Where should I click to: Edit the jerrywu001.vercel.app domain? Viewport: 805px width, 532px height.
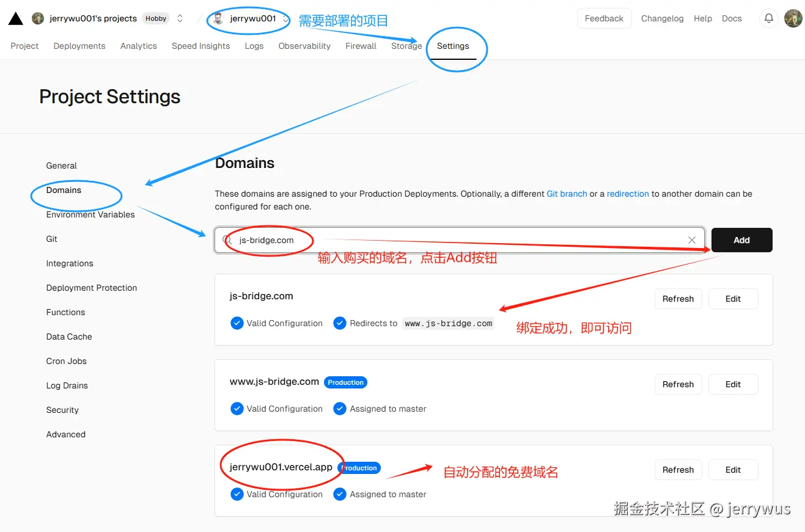point(733,470)
